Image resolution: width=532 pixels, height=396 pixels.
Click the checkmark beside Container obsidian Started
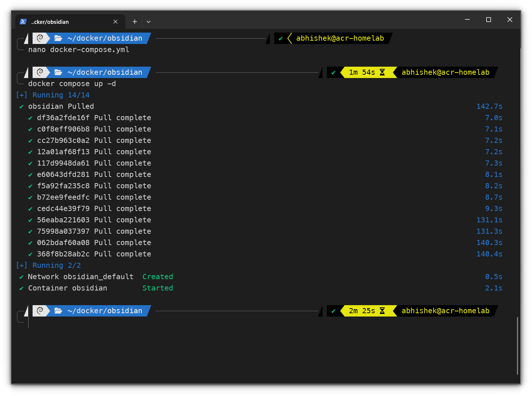[x=21, y=288]
